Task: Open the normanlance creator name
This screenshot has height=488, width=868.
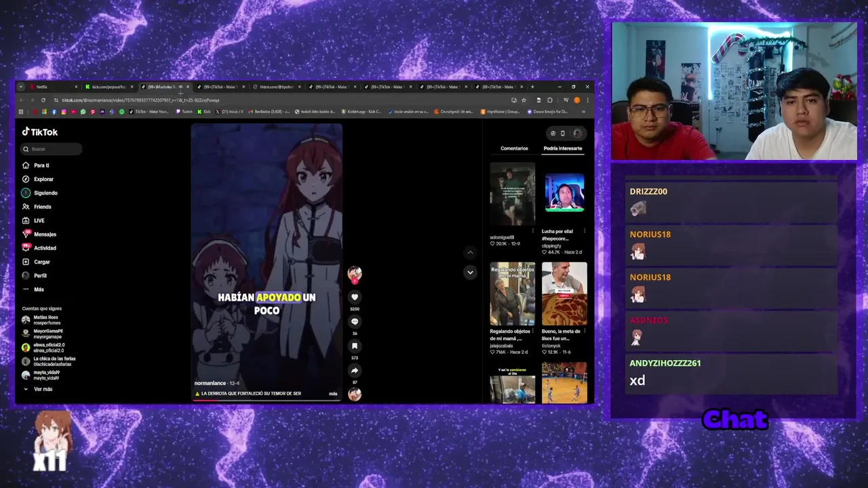Action: click(210, 383)
